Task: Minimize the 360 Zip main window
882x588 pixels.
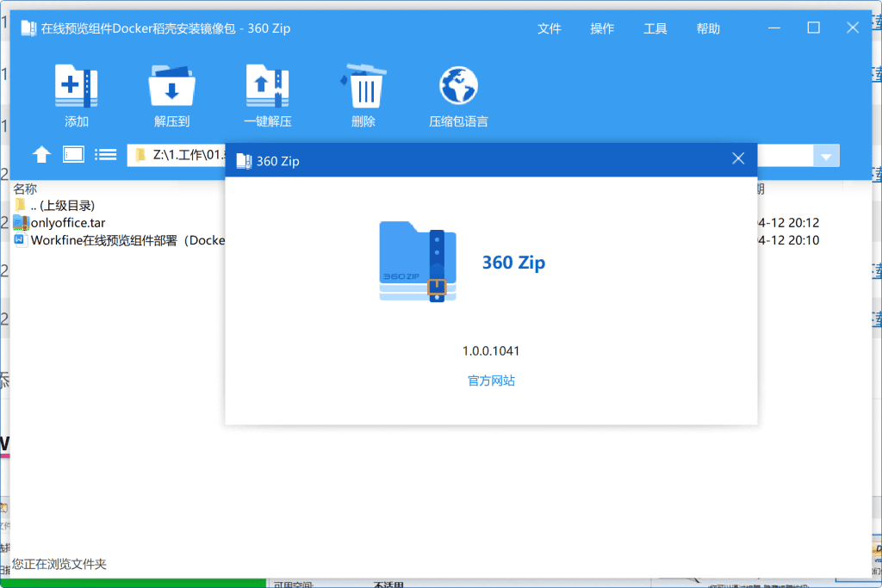Action: pyautogui.click(x=774, y=28)
